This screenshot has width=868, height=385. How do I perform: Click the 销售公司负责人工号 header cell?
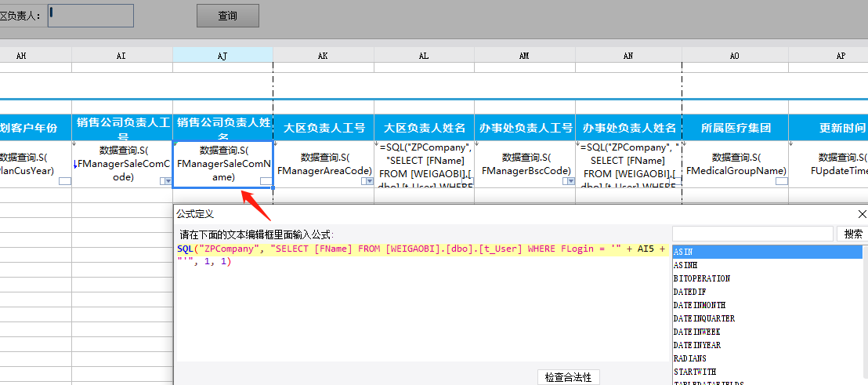[121, 128]
